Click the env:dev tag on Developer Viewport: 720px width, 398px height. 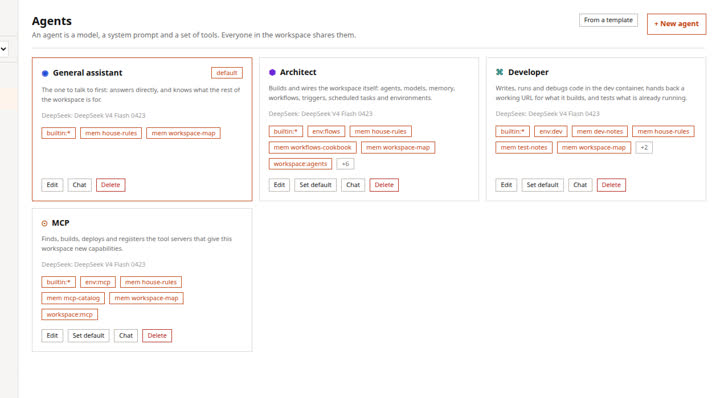point(551,131)
